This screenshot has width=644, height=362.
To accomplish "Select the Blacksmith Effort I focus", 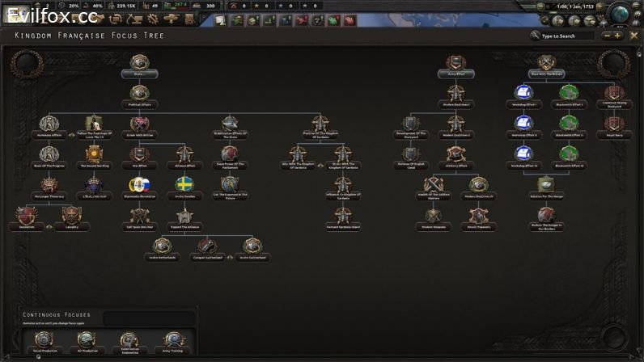I will (x=569, y=95).
